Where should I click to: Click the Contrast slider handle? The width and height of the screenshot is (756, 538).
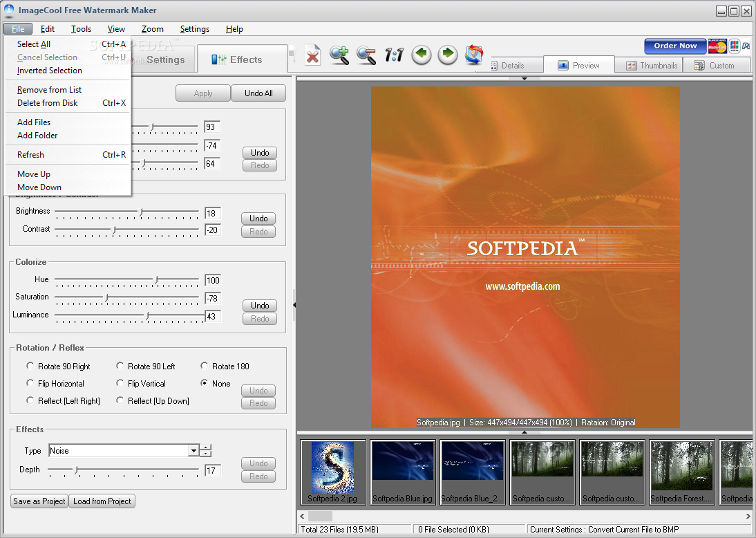114,230
